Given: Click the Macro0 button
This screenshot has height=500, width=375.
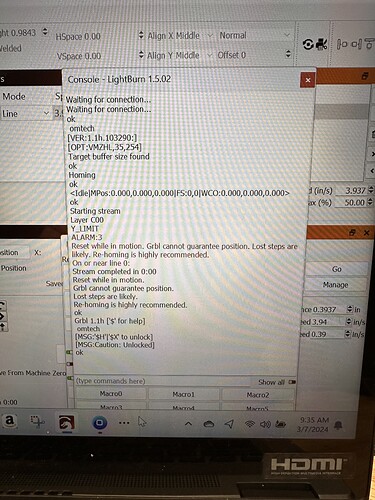Looking at the screenshot, I should 111,394.
